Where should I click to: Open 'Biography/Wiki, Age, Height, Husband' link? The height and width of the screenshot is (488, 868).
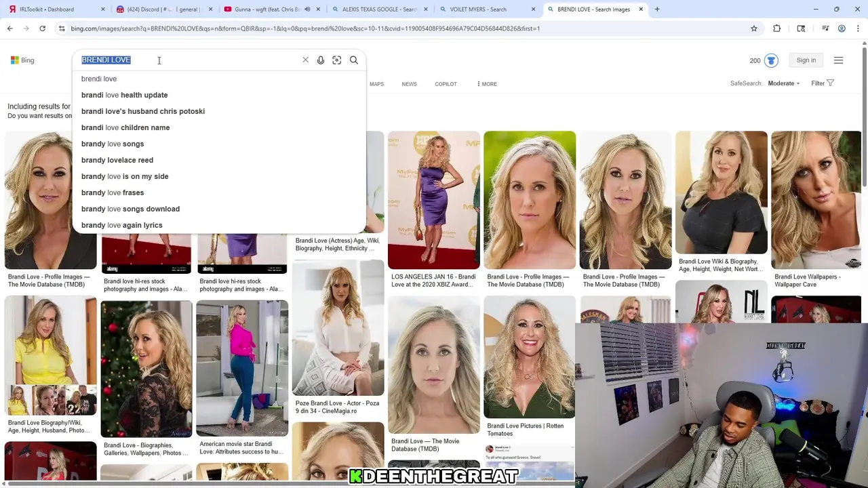(49, 426)
